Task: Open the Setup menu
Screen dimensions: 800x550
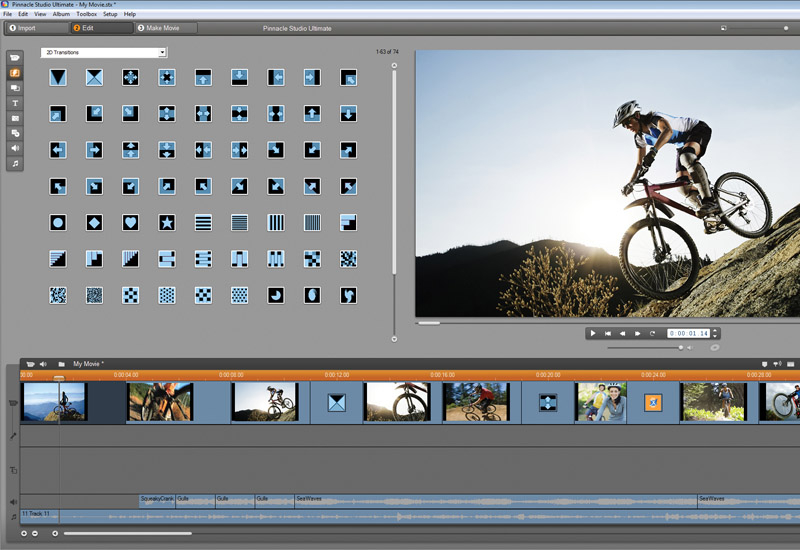Action: tap(110, 14)
